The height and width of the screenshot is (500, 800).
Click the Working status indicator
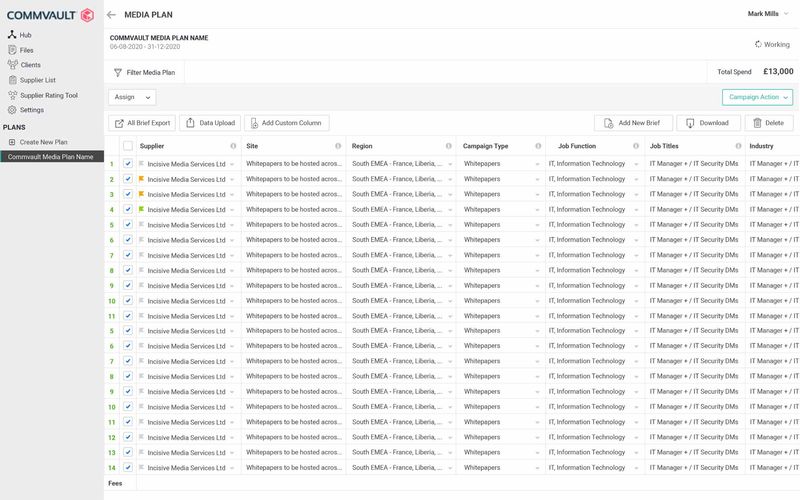click(x=772, y=44)
